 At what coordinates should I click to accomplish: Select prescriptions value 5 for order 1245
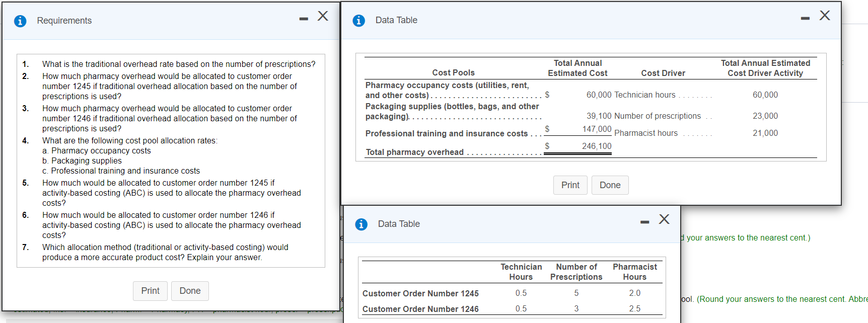[576, 293]
